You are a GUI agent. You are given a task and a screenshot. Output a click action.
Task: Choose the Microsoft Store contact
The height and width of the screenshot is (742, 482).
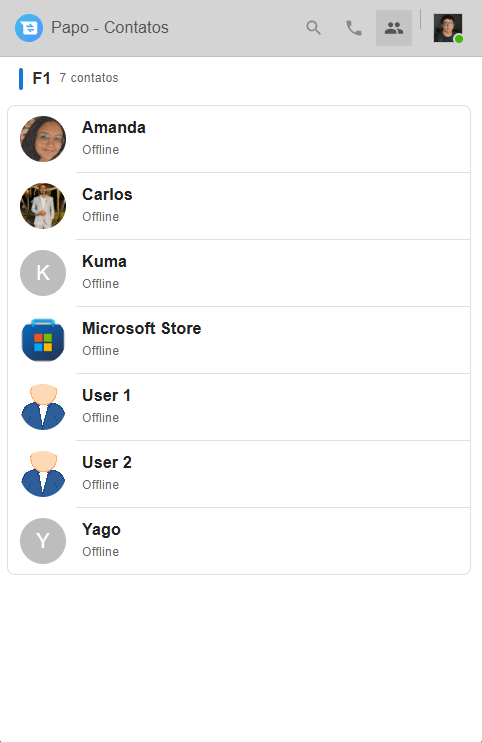point(239,340)
